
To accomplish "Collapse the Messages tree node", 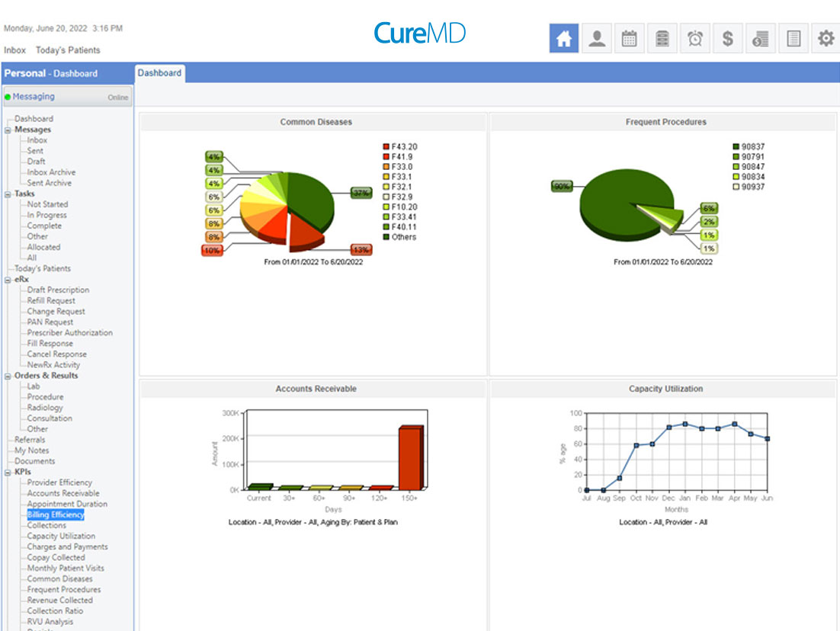I will click(x=8, y=130).
